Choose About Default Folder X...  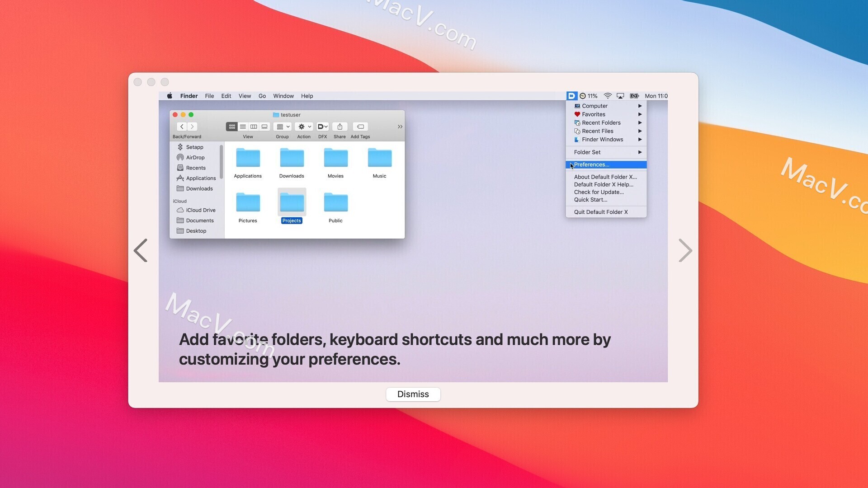(x=606, y=177)
